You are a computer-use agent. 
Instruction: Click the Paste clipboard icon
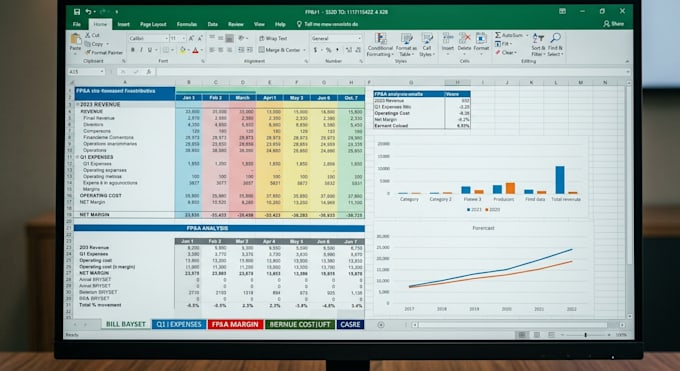pyautogui.click(x=75, y=40)
